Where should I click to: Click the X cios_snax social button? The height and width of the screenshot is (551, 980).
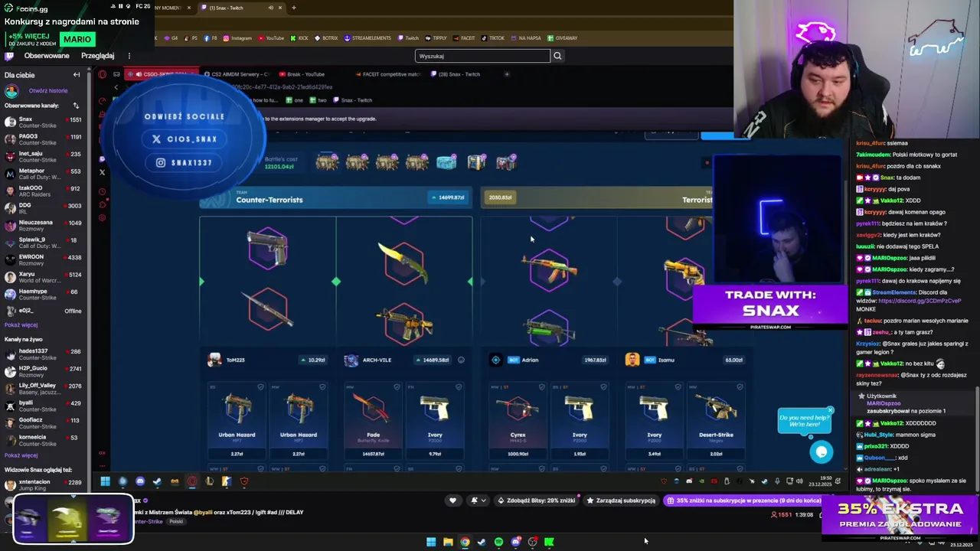click(185, 139)
